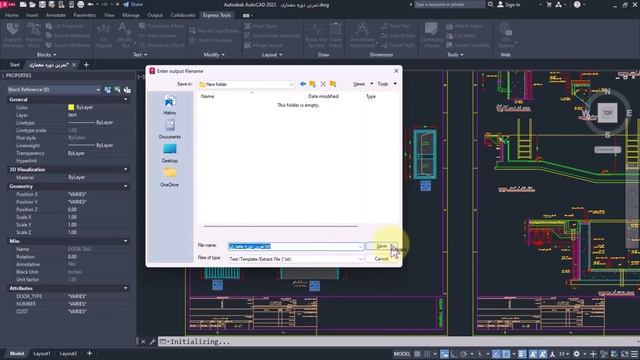Open the Collaborate ribbon tab
The height and width of the screenshot is (360, 640).
coord(183,15)
